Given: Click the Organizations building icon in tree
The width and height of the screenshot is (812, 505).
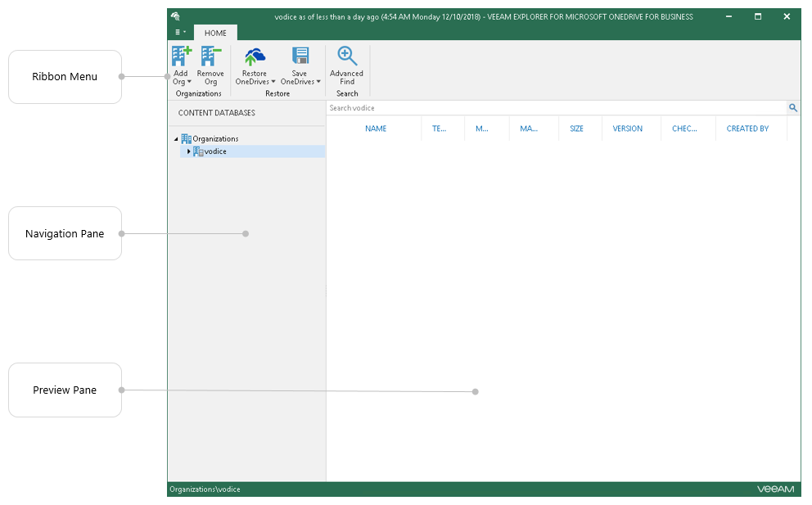Looking at the screenshot, I should [186, 139].
